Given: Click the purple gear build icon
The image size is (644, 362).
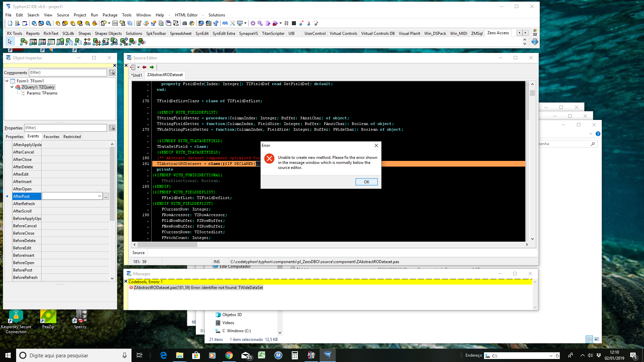Looking at the screenshot, I should [253, 23].
